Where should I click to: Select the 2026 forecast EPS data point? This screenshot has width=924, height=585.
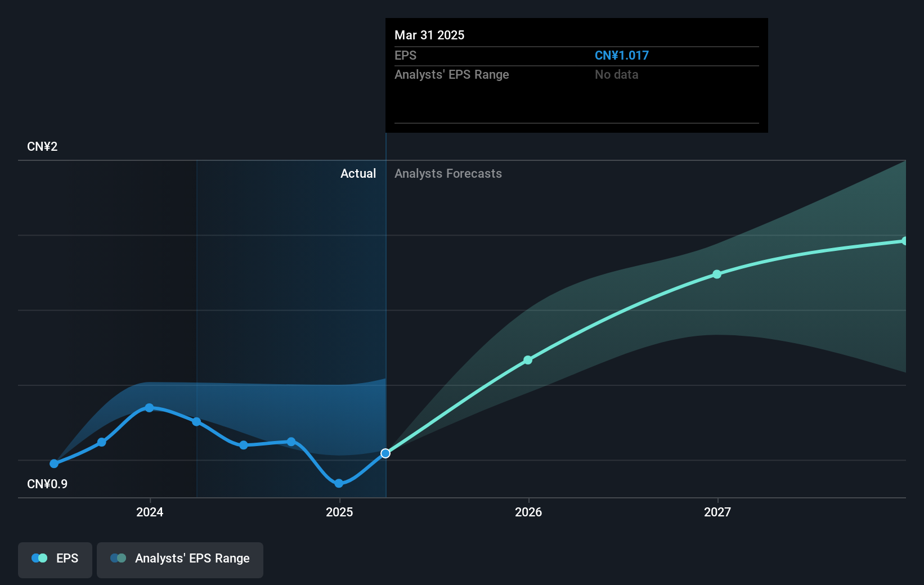tap(528, 360)
